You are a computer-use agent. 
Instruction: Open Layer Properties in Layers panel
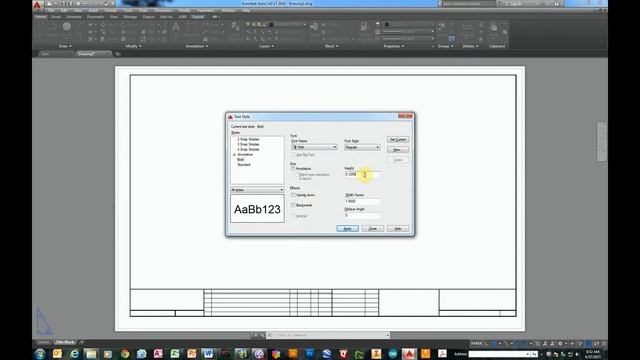(x=236, y=27)
